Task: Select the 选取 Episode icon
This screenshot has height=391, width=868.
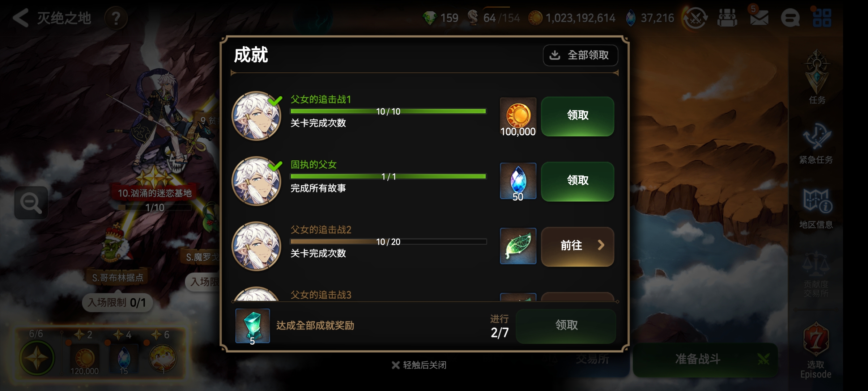Action: tap(816, 350)
